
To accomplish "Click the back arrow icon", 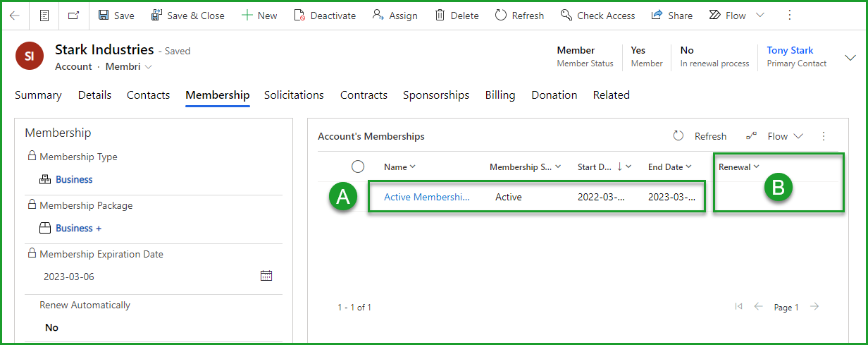I will (15, 16).
